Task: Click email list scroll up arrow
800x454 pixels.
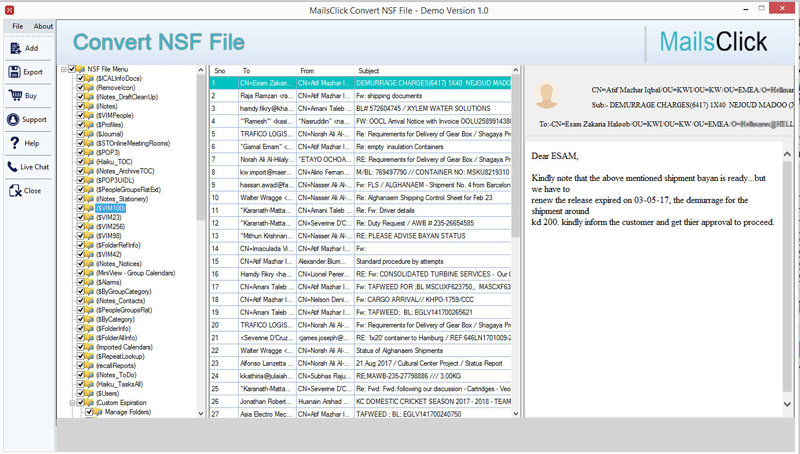Action: pyautogui.click(x=515, y=70)
